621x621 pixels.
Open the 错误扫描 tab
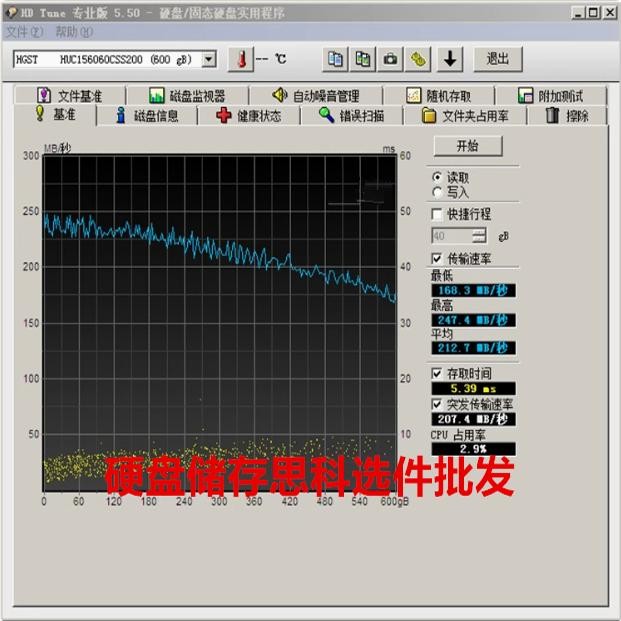click(x=352, y=116)
